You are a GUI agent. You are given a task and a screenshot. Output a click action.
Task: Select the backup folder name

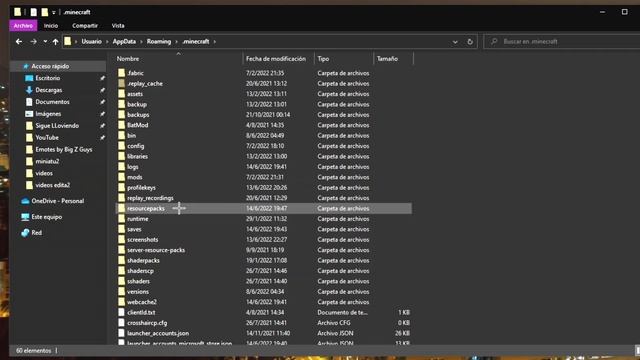tap(137, 104)
